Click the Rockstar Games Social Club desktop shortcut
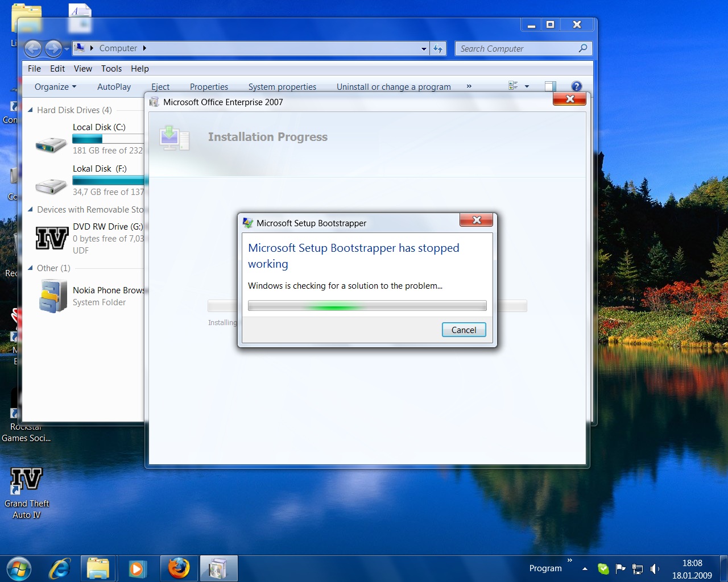Image resolution: width=728 pixels, height=582 pixels. 26,415
